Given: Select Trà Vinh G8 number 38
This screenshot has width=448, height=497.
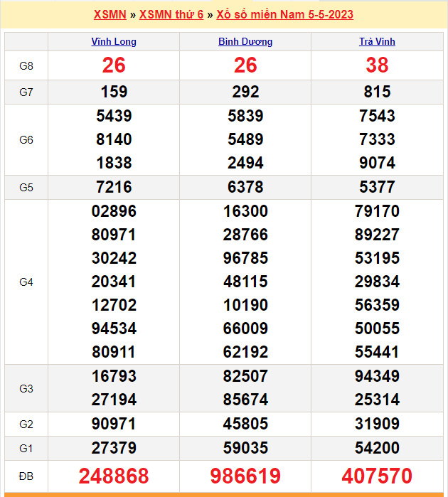Looking at the screenshot, I should point(377,65).
